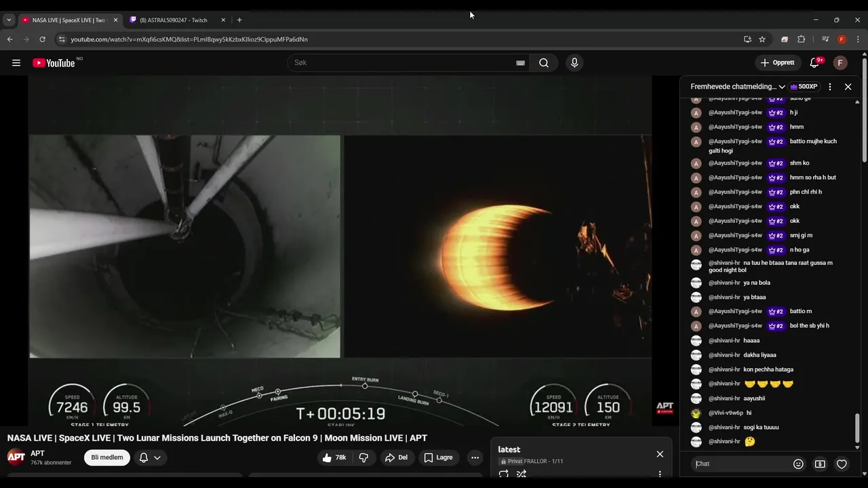Click the Del share button
The height and width of the screenshot is (488, 868).
click(397, 457)
